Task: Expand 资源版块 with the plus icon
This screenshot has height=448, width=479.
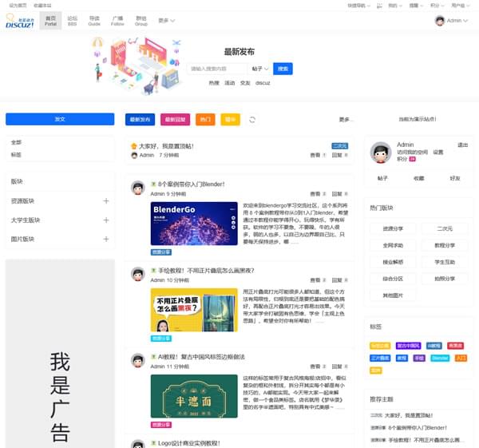Action: [x=106, y=200]
